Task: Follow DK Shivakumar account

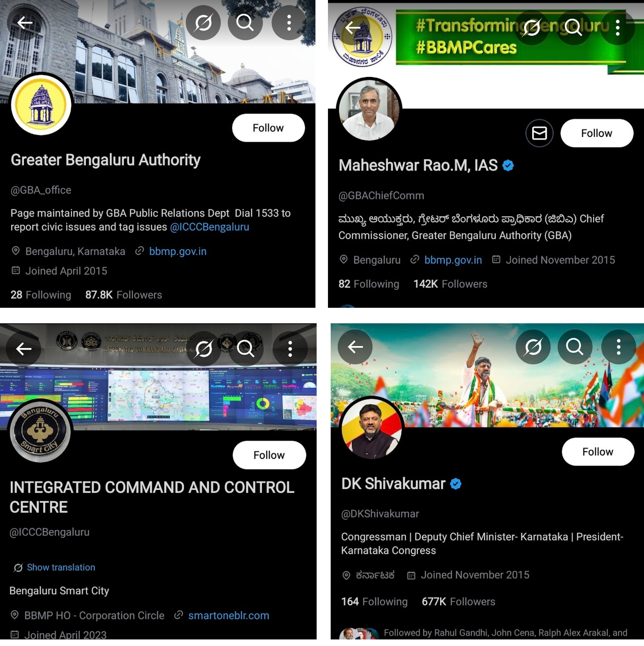Action: 597,452
